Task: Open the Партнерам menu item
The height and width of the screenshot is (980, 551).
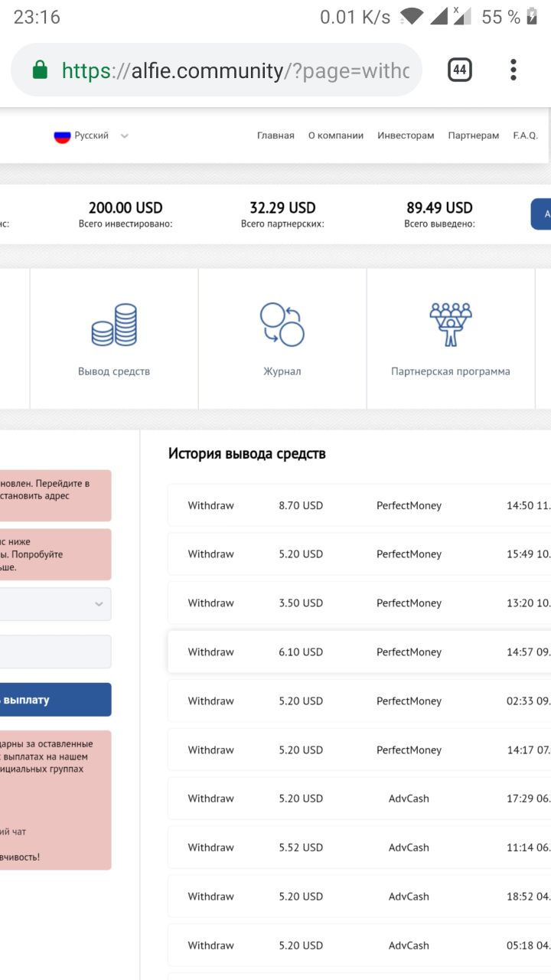Action: pyautogui.click(x=474, y=136)
